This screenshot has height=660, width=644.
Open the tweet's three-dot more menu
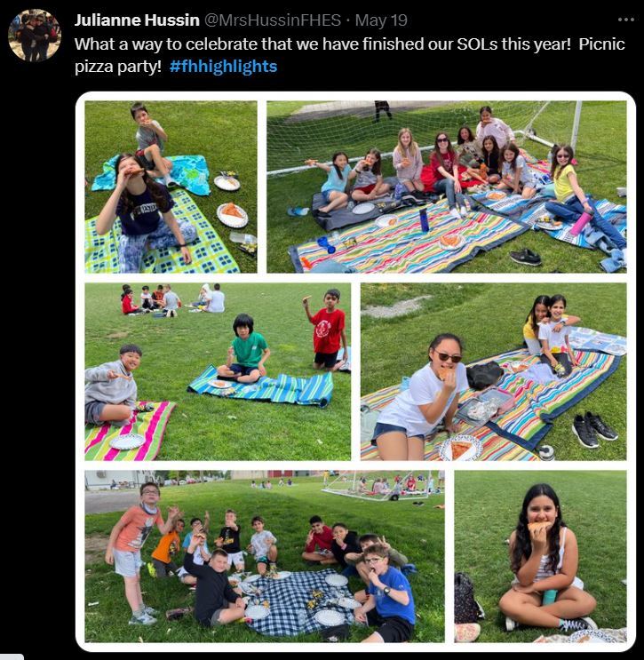(x=626, y=20)
